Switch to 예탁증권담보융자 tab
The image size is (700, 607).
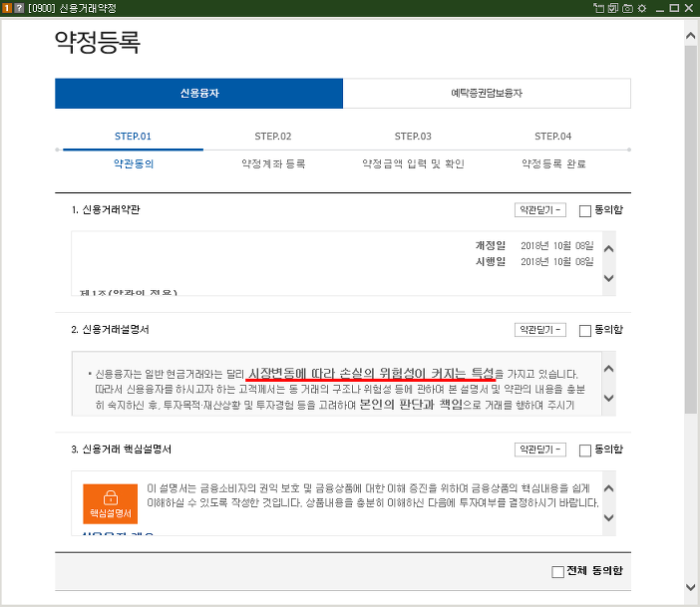click(487, 94)
